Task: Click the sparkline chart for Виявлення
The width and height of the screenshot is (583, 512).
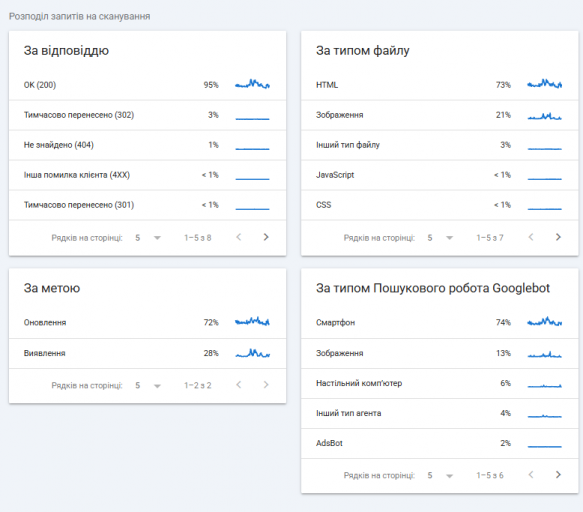Action: 252,353
